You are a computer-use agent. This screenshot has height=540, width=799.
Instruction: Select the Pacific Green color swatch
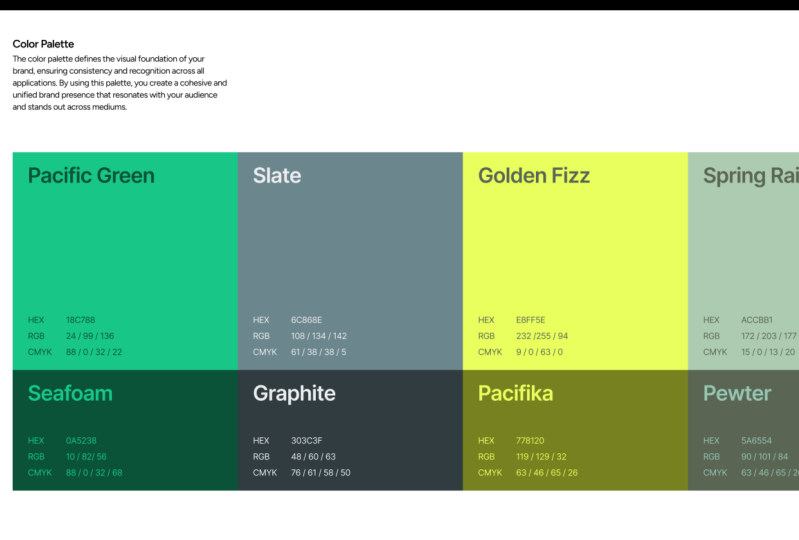[125, 261]
